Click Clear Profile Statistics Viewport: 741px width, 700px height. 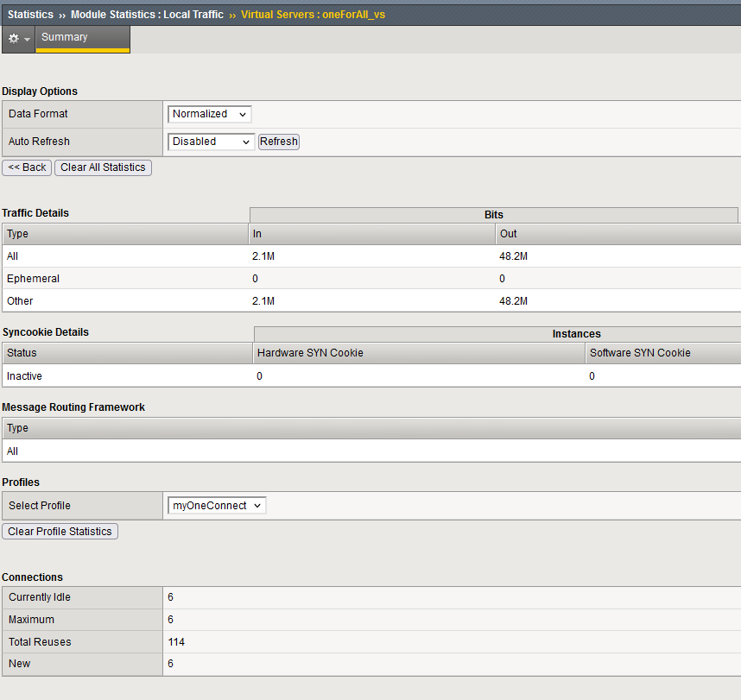click(60, 531)
